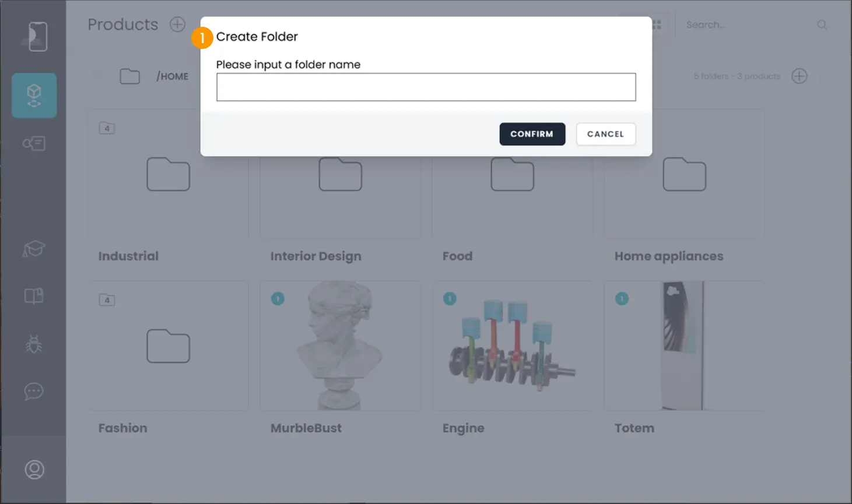Click the annotation icon below the Products icon
The image size is (852, 504).
[33, 143]
